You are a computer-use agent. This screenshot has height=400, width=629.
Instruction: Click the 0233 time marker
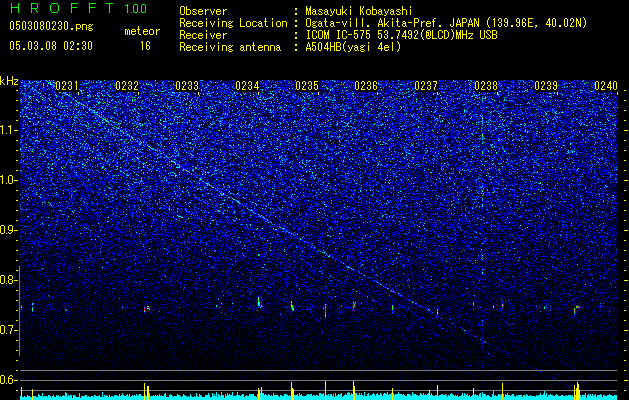click(x=187, y=86)
